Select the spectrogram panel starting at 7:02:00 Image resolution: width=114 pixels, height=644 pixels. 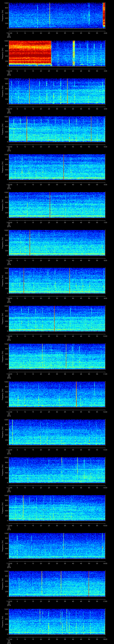[57, 53]
